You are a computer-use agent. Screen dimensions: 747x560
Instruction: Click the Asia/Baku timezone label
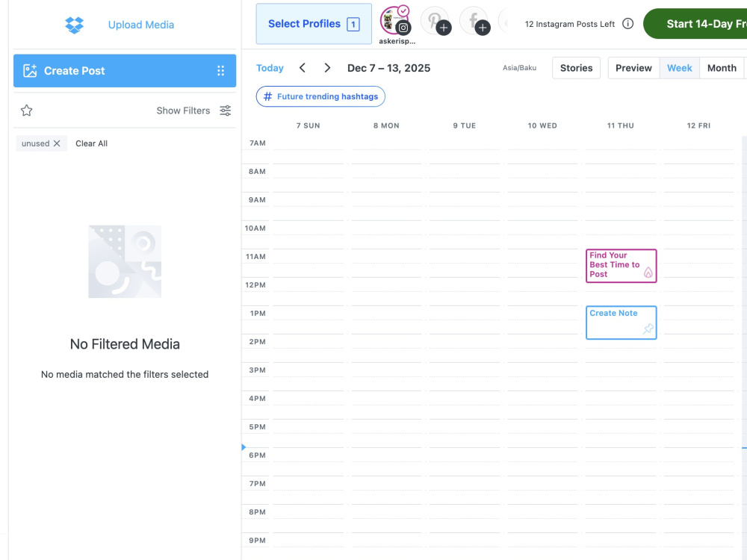(x=519, y=68)
